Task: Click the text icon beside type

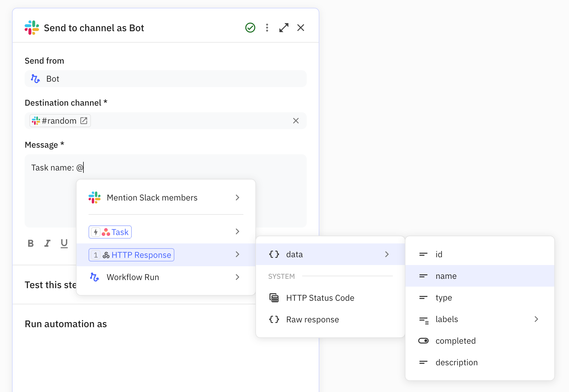Action: click(423, 297)
